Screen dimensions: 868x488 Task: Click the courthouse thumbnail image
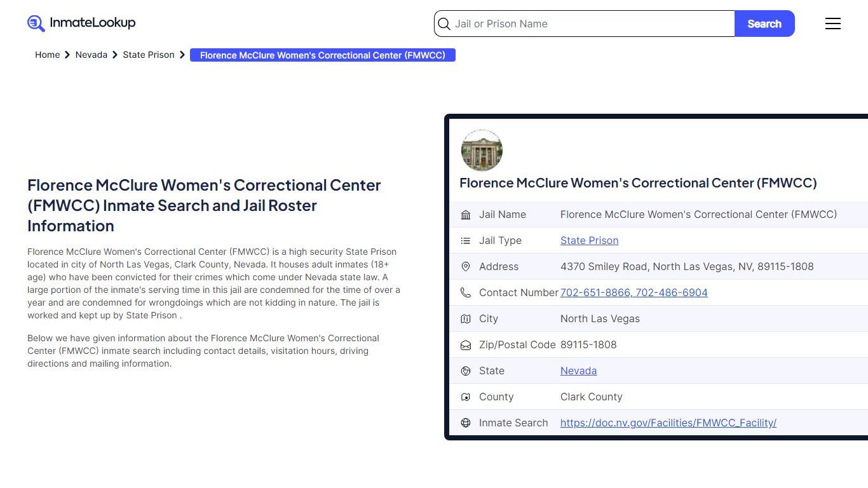(482, 151)
